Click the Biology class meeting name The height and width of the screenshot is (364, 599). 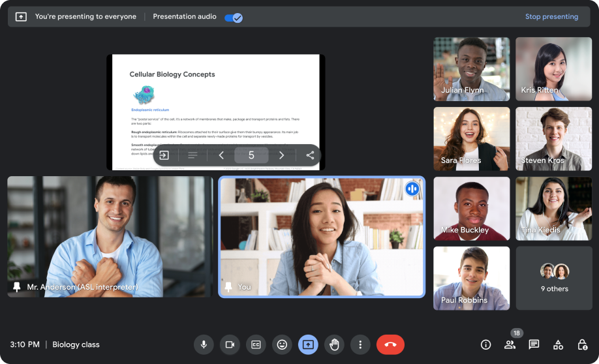(76, 344)
